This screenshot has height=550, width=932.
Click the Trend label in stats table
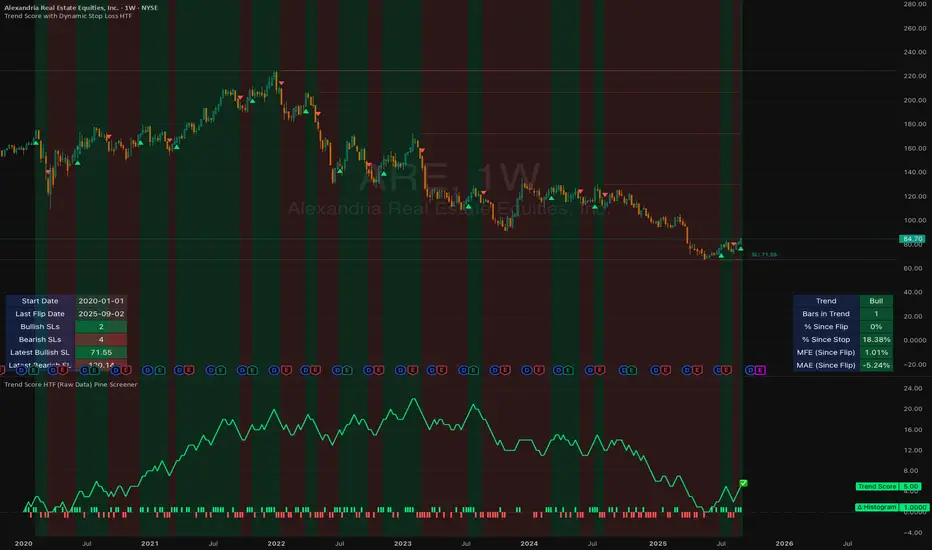826,301
